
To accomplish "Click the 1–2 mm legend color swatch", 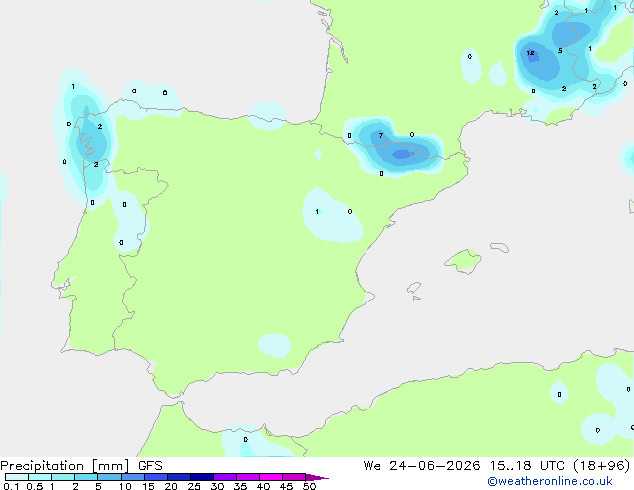I will [63, 477].
